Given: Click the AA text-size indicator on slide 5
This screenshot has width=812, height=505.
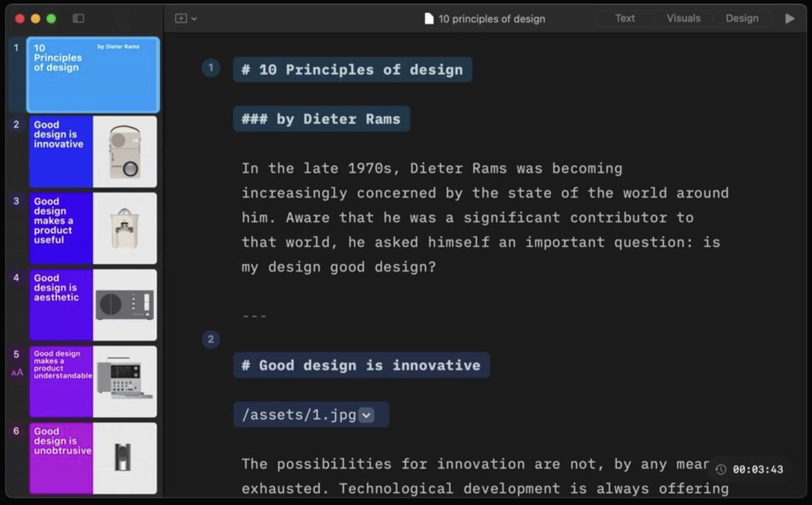Looking at the screenshot, I should [x=17, y=373].
